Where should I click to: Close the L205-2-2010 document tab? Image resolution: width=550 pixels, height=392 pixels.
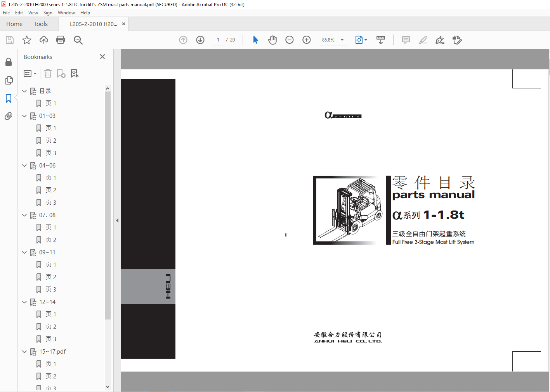pos(123,24)
